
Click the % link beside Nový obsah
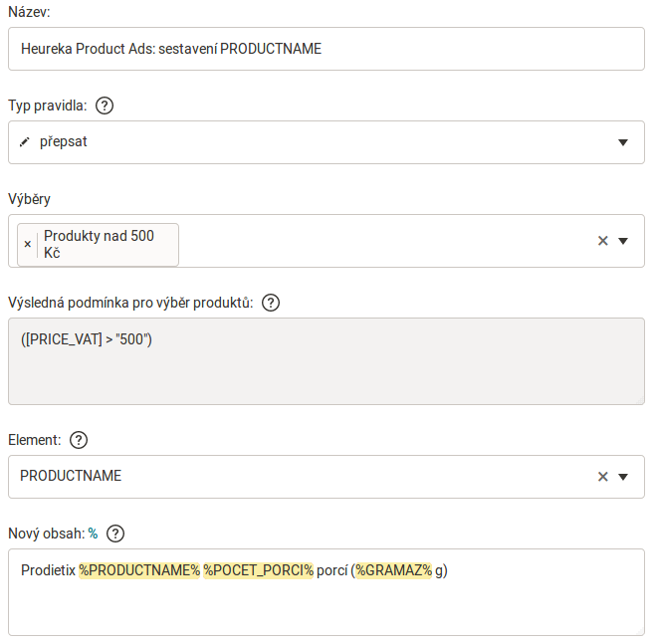93,534
